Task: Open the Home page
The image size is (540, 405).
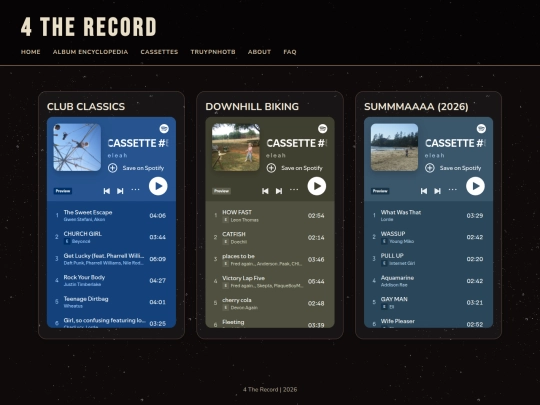Action: point(31,52)
